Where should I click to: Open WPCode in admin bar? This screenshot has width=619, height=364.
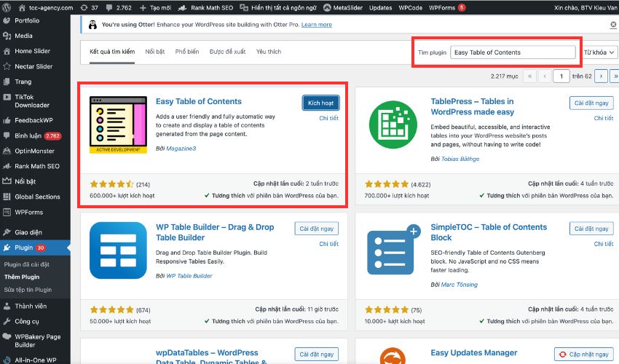[410, 7]
